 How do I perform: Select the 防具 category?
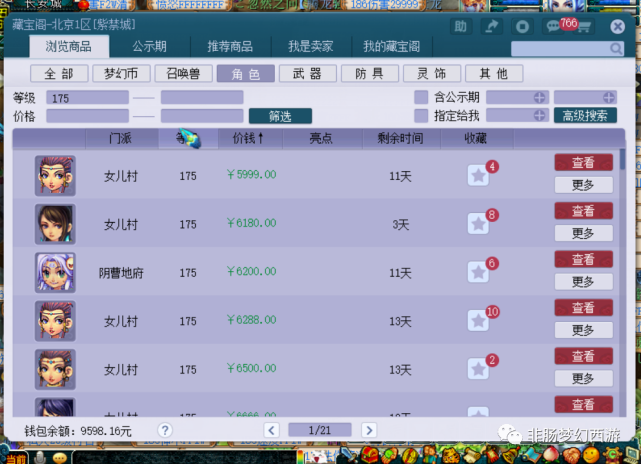pos(370,74)
